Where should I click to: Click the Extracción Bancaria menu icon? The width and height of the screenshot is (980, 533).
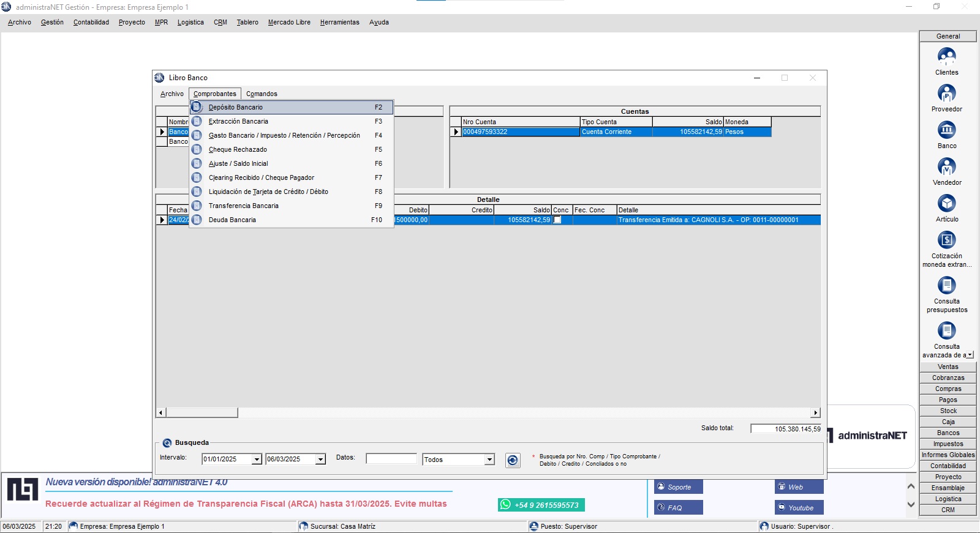point(197,121)
